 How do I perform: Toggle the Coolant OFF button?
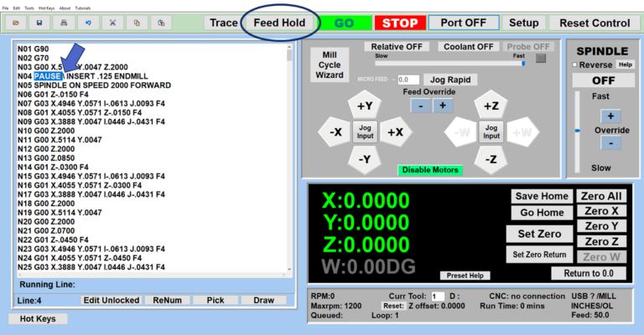470,46
